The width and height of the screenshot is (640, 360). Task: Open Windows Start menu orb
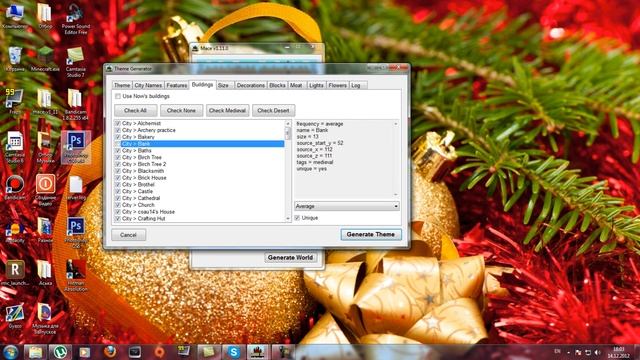pos(10,352)
